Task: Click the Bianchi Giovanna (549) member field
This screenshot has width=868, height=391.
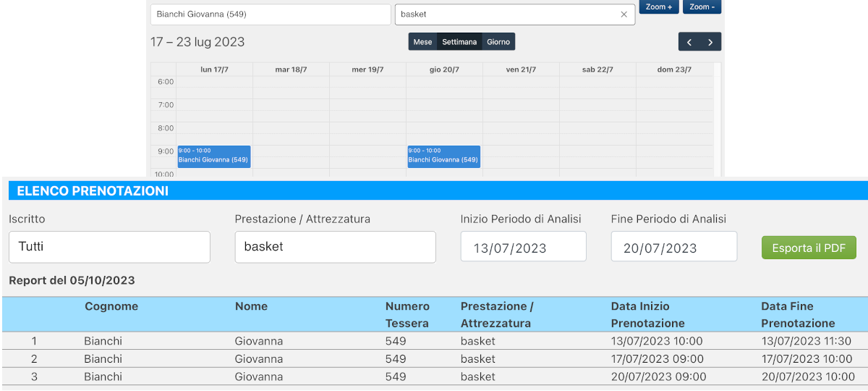Action: [x=271, y=14]
